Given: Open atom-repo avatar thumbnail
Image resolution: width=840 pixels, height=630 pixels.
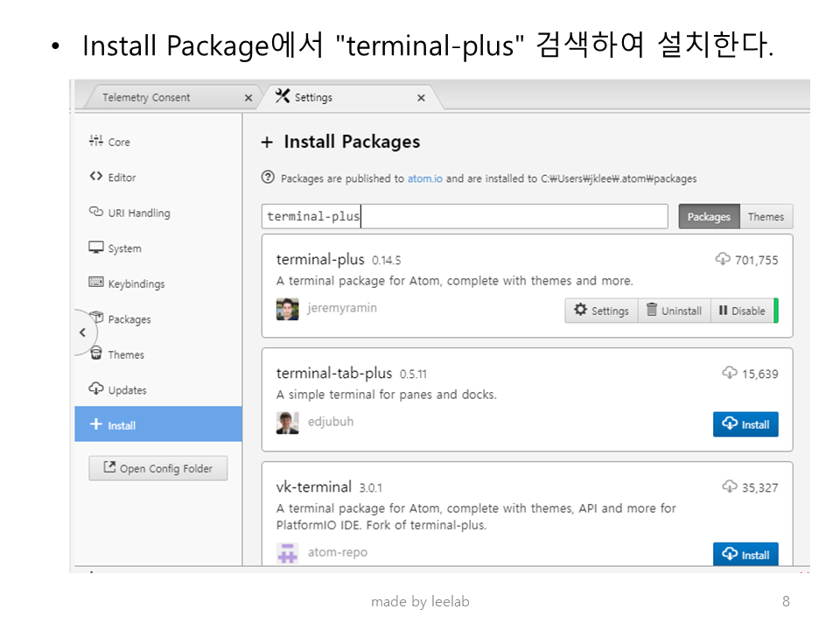Looking at the screenshot, I should [x=288, y=553].
